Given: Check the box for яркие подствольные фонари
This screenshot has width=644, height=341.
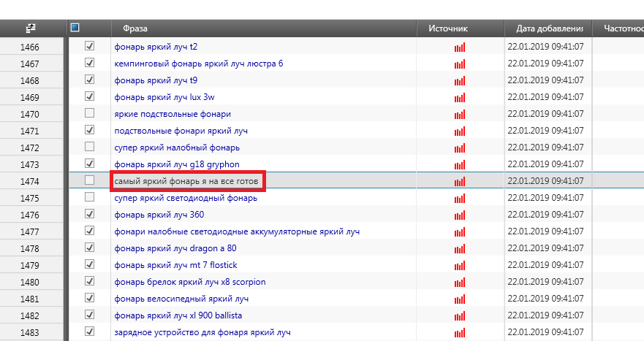Looking at the screenshot, I should [89, 113].
